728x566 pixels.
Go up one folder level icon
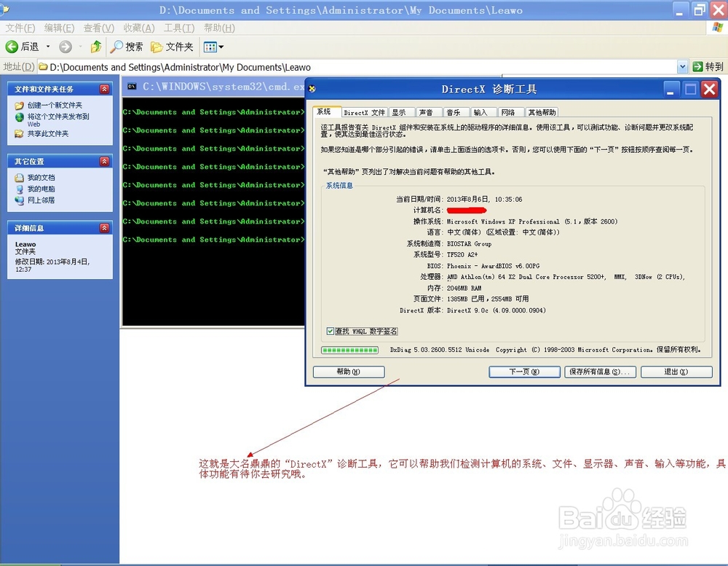tap(96, 47)
